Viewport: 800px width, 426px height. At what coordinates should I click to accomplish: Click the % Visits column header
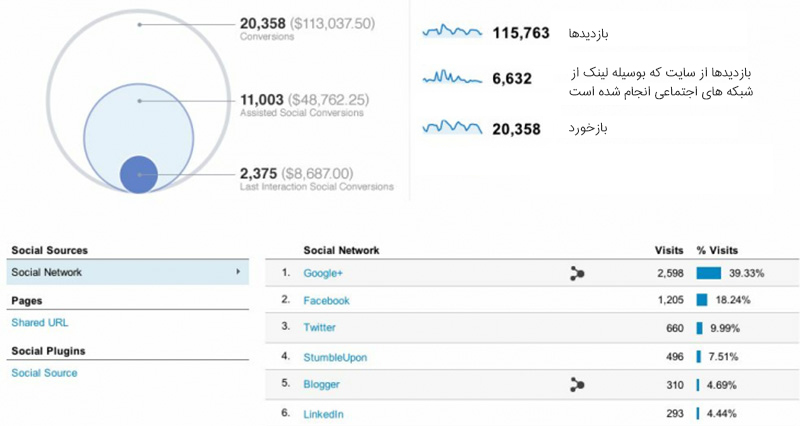coord(717,250)
